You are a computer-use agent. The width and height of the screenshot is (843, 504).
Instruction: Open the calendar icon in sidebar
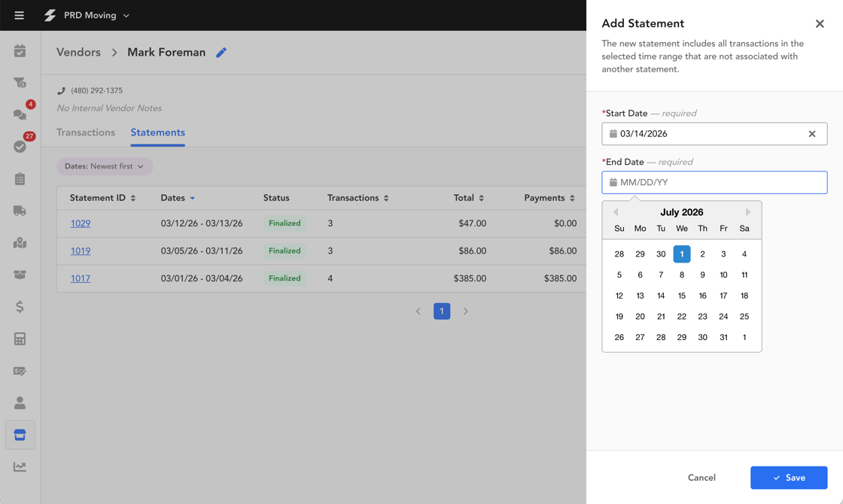click(x=20, y=51)
